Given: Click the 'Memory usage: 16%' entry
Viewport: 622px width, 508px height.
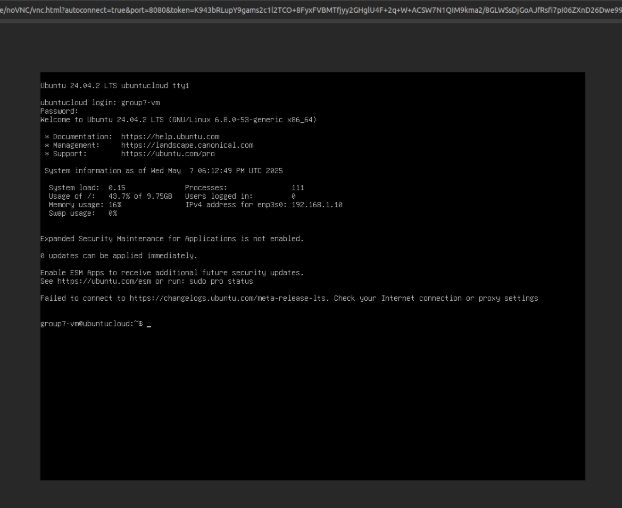Looking at the screenshot, I should coord(85,205).
